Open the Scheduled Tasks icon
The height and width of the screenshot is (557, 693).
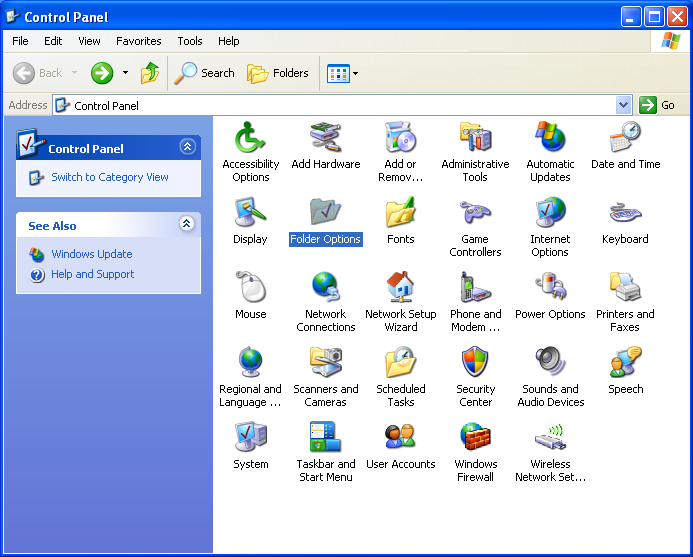(x=400, y=362)
